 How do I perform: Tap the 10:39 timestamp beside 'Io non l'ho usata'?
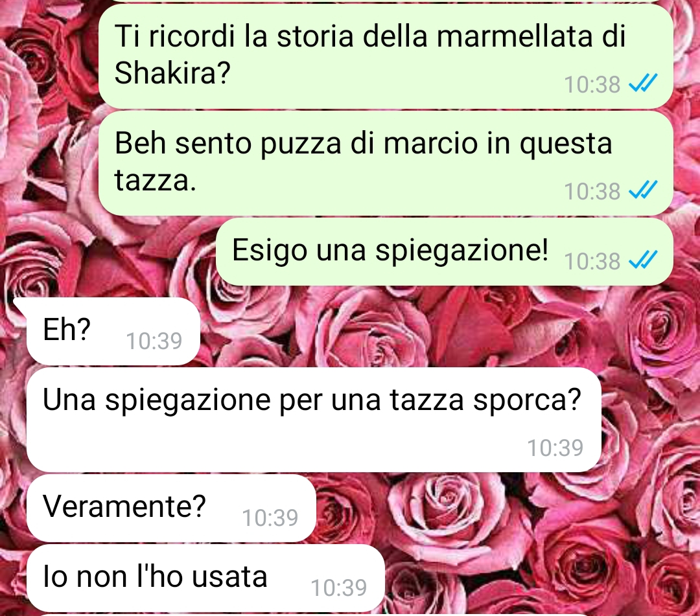coord(339,587)
